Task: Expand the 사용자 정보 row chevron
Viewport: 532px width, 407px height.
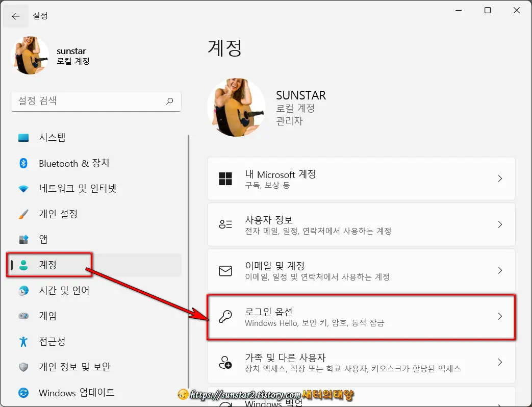Action: click(499, 224)
